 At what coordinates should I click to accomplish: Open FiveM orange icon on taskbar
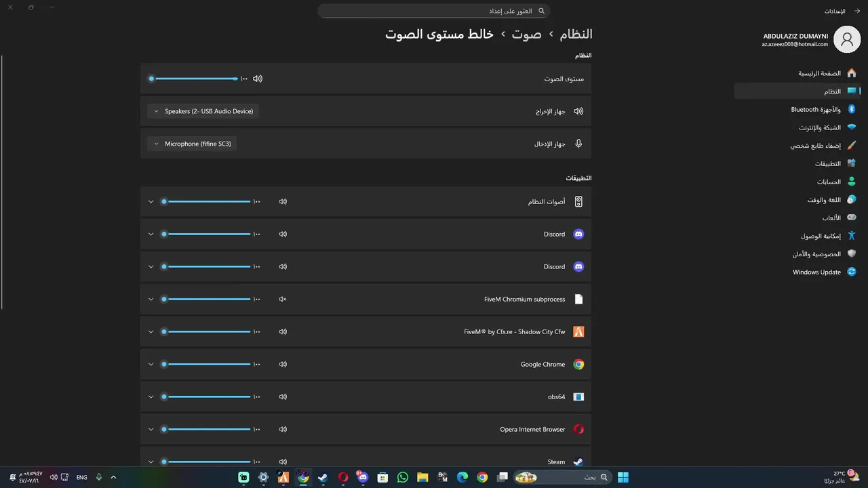pos(283,477)
